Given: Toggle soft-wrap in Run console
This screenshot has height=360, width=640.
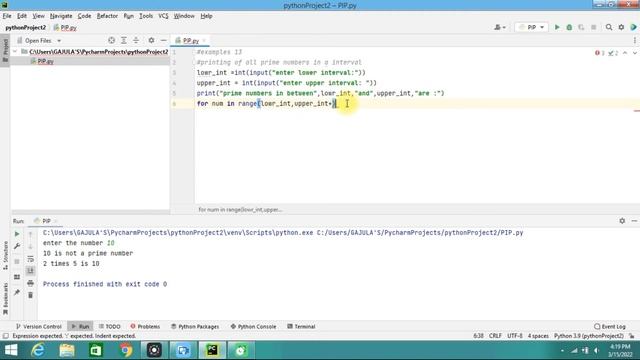Looking at the screenshot, I should coord(31,259).
